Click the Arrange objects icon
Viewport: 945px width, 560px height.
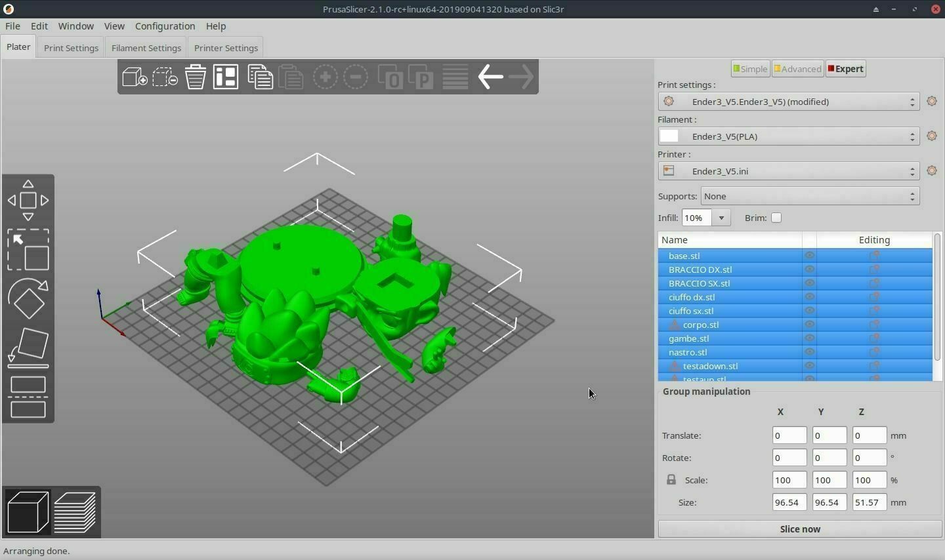[226, 77]
